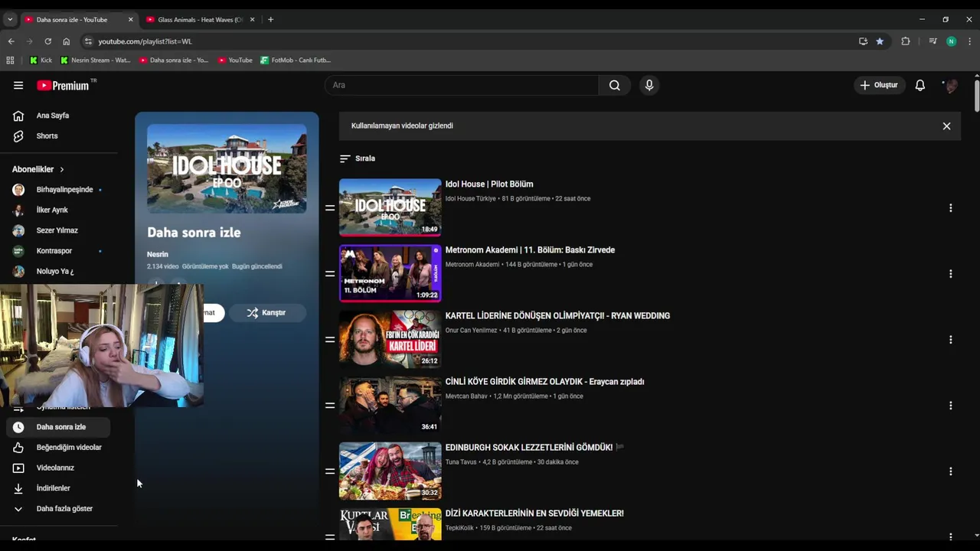Open Onur Can Yenilmez channel link
Image resolution: width=980 pixels, height=551 pixels.
pos(471,331)
